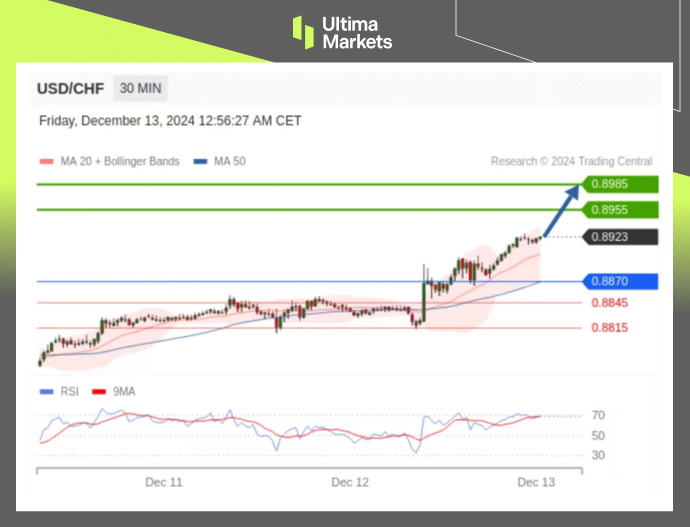This screenshot has width=690, height=527.
Task: Click the 0.8815 red support value
Action: (609, 328)
